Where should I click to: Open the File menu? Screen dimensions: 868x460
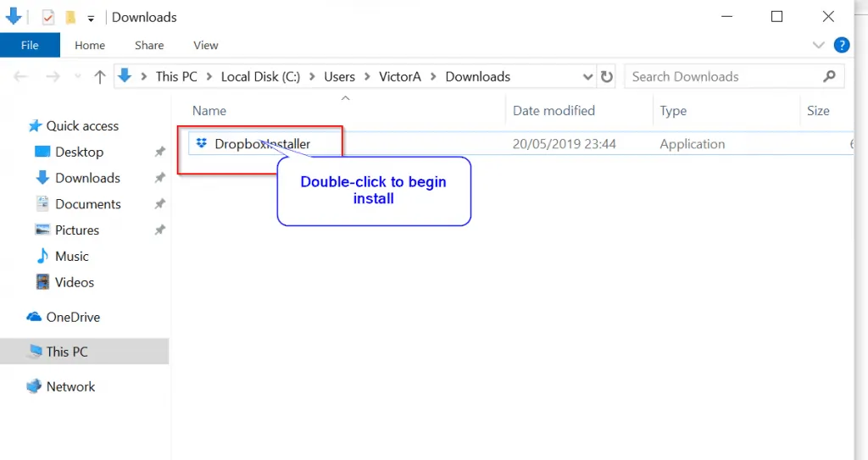tap(30, 46)
